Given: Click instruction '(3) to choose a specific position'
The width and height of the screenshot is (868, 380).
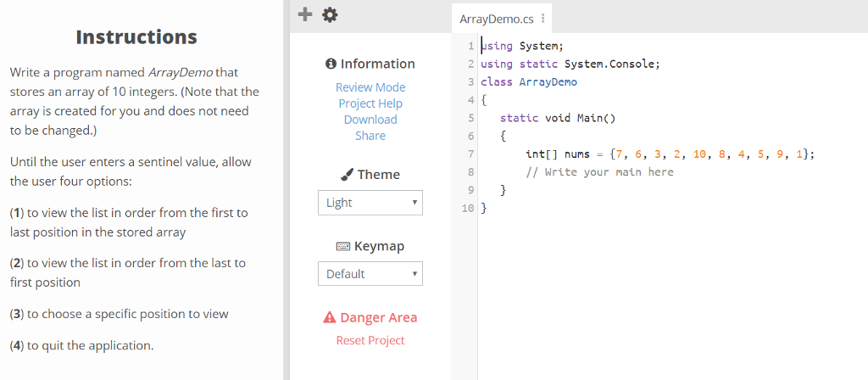Looking at the screenshot, I should tap(119, 314).
